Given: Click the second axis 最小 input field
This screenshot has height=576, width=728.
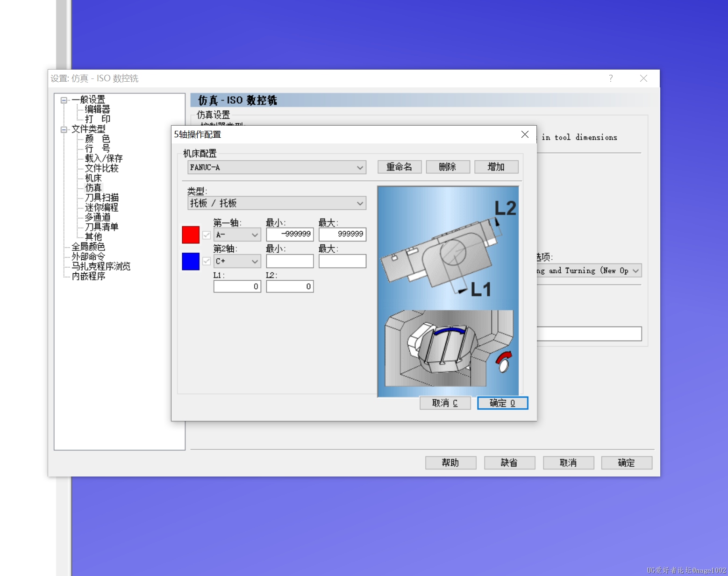Looking at the screenshot, I should (290, 261).
